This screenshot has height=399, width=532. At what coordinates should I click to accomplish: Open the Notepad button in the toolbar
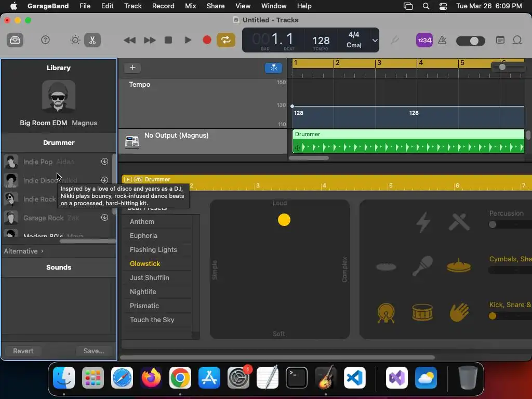[x=500, y=40]
